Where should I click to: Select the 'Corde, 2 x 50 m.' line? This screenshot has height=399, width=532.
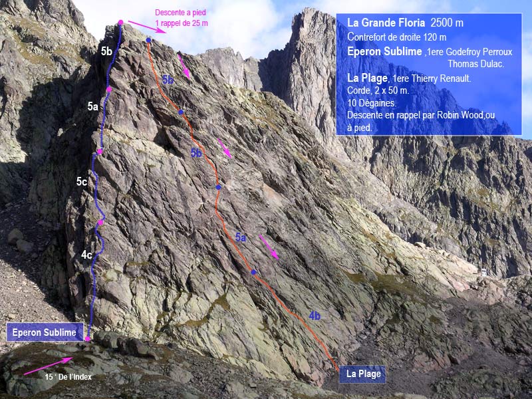(378, 90)
